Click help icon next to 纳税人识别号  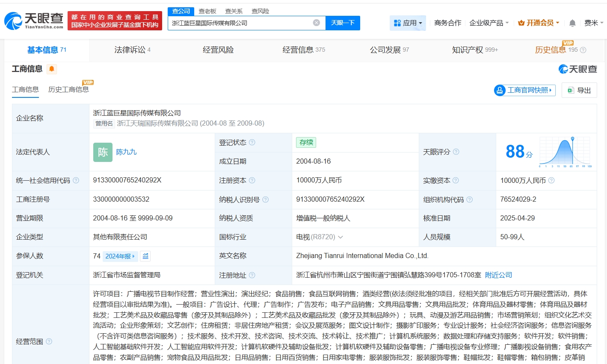(x=265, y=200)
